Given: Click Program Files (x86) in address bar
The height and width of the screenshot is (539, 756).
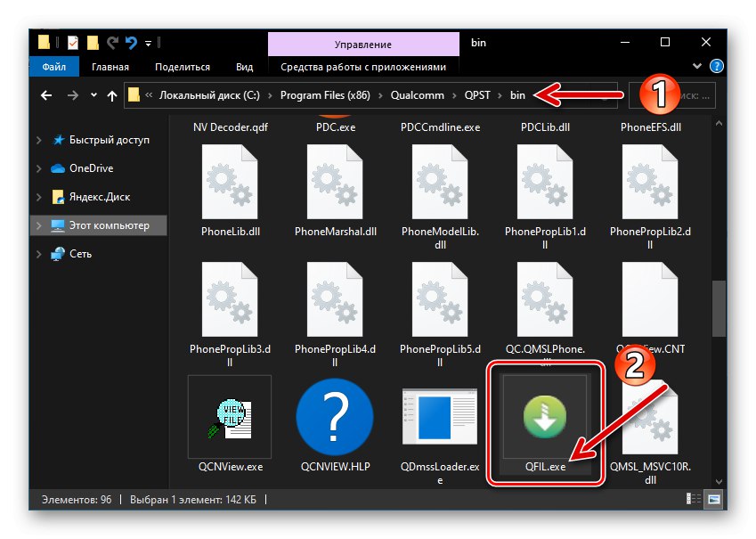Looking at the screenshot, I should click(x=325, y=95).
